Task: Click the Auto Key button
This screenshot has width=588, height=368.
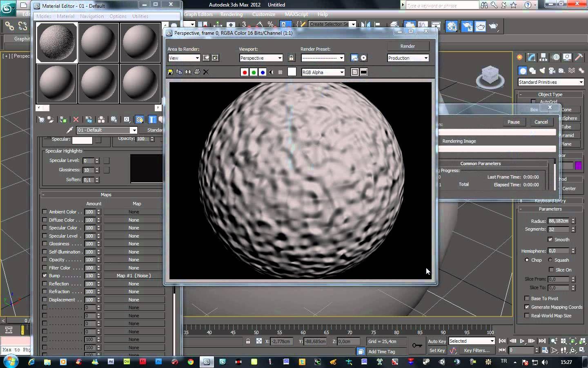Action: pos(437,341)
